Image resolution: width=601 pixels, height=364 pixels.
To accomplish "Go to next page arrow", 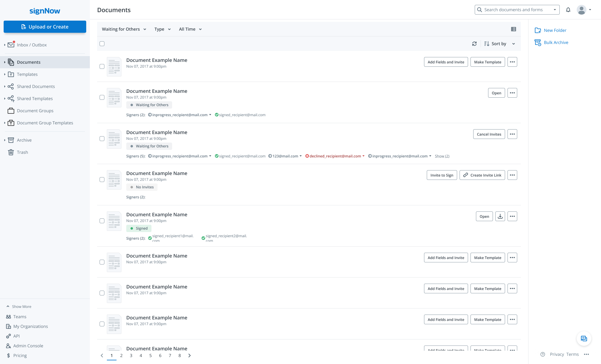I will 189,356.
